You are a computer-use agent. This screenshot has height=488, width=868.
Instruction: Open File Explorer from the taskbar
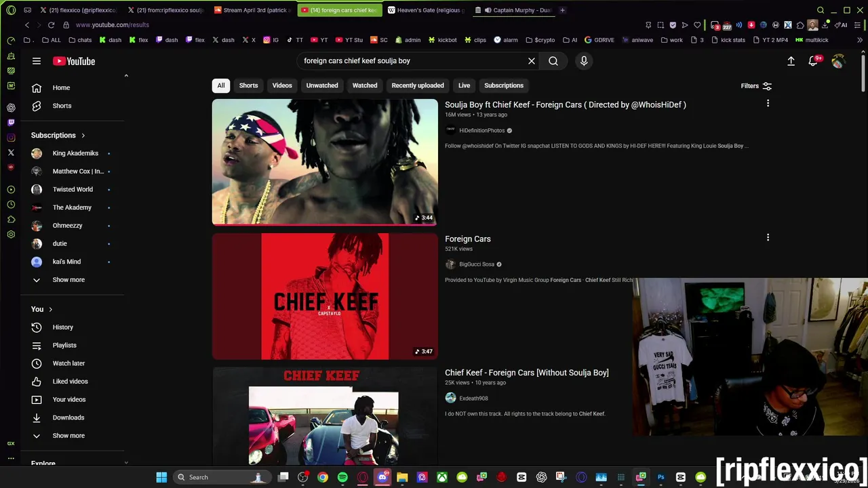pos(402,477)
